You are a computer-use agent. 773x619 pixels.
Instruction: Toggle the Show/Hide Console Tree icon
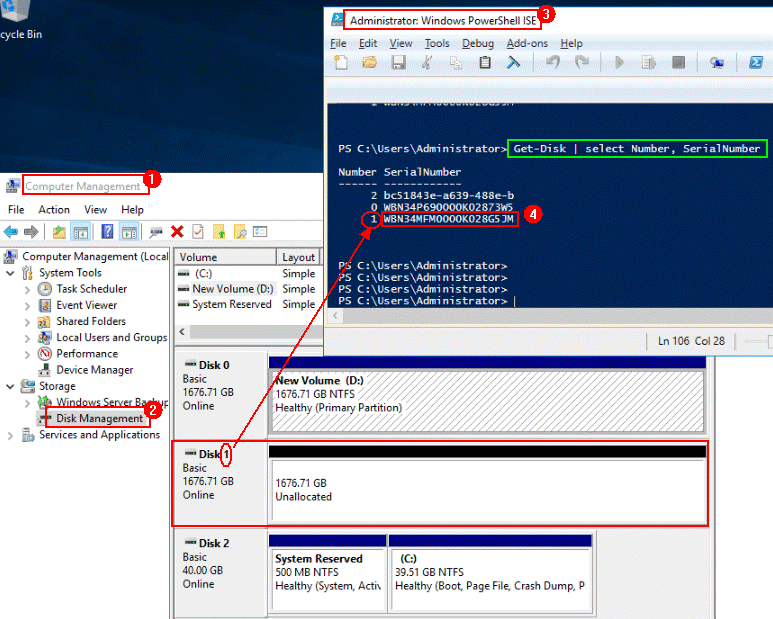pos(81,231)
